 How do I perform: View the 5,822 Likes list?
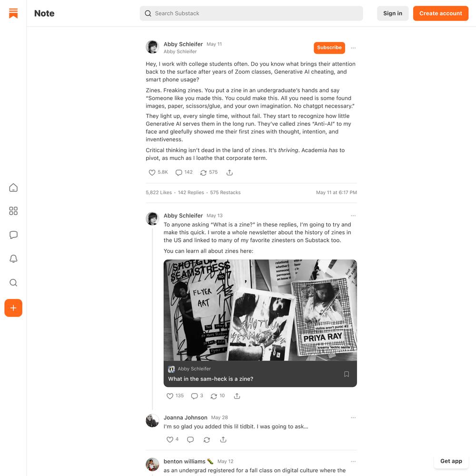point(159,192)
